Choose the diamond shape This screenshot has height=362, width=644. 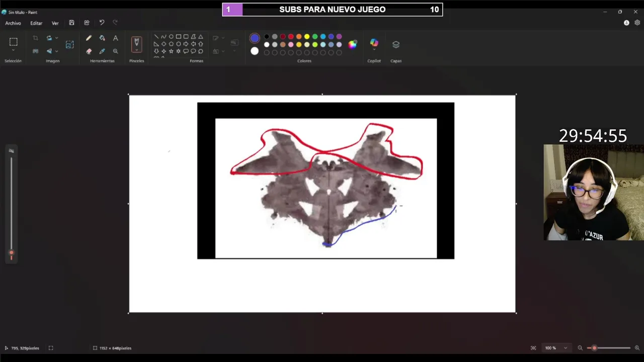pyautogui.click(x=164, y=44)
